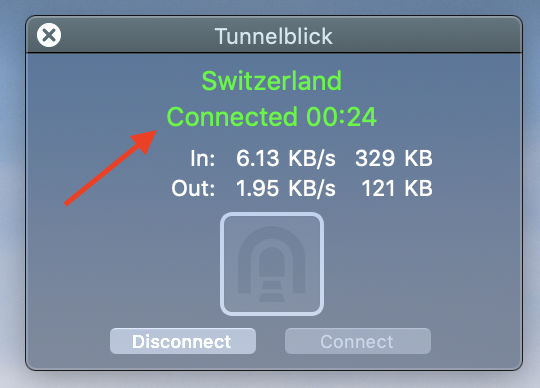Click the arrowhead of the red arrow

coord(145,140)
